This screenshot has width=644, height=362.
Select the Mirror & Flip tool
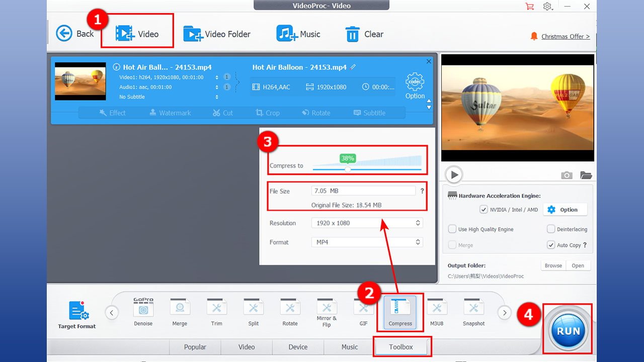327,313
